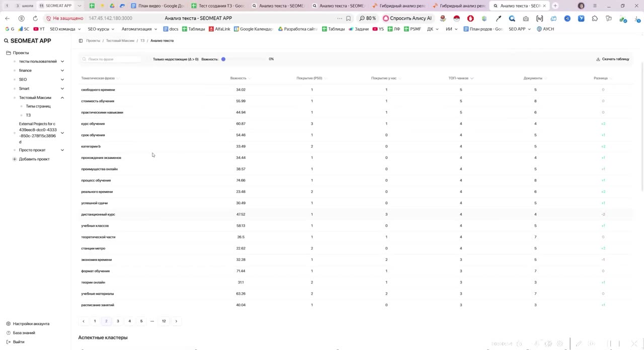Screen dimensions: 644x350
Task: Open the browser extensions puzzle icon
Action: [x=595, y=18]
